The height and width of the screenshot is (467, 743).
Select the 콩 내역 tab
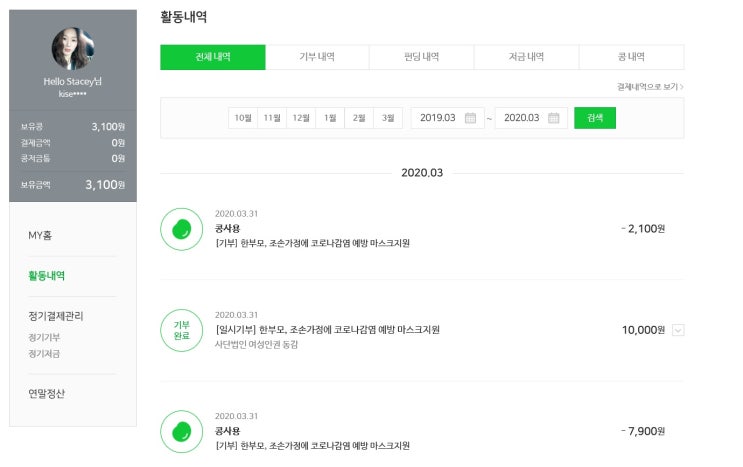click(632, 57)
